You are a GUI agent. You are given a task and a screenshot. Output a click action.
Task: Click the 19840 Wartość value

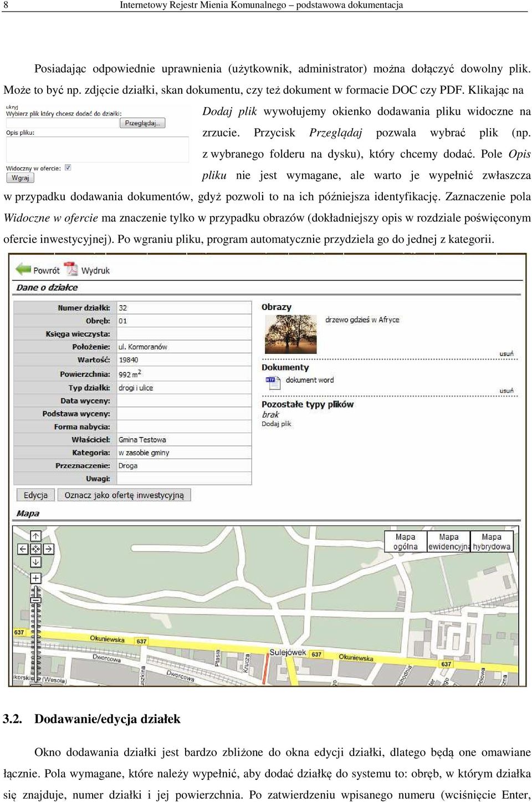(x=129, y=359)
